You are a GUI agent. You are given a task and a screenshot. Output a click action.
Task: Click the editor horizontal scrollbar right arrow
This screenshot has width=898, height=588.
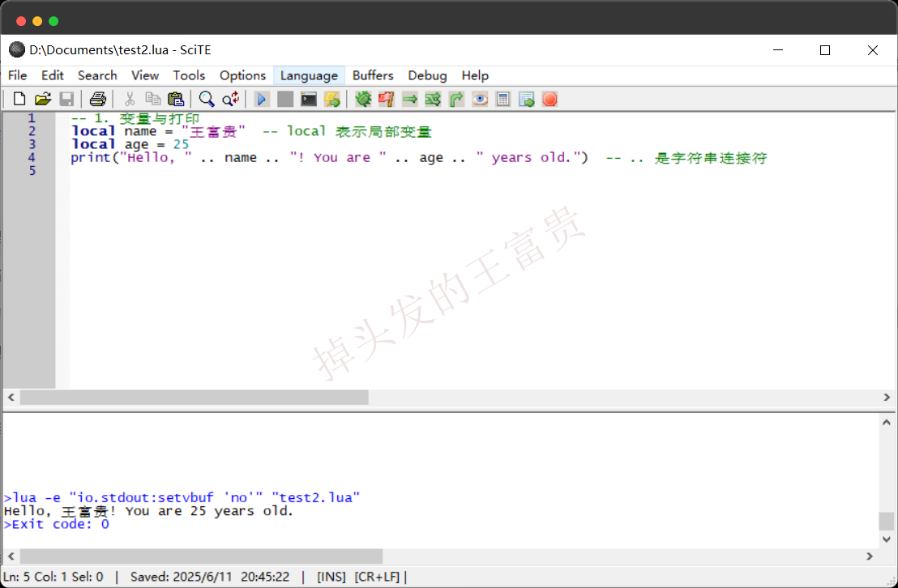(x=887, y=398)
